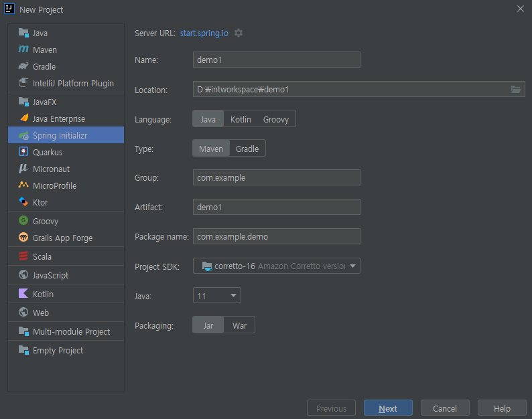Browse for location with folder icon
Viewport: 532px width, 419px height.
point(516,89)
